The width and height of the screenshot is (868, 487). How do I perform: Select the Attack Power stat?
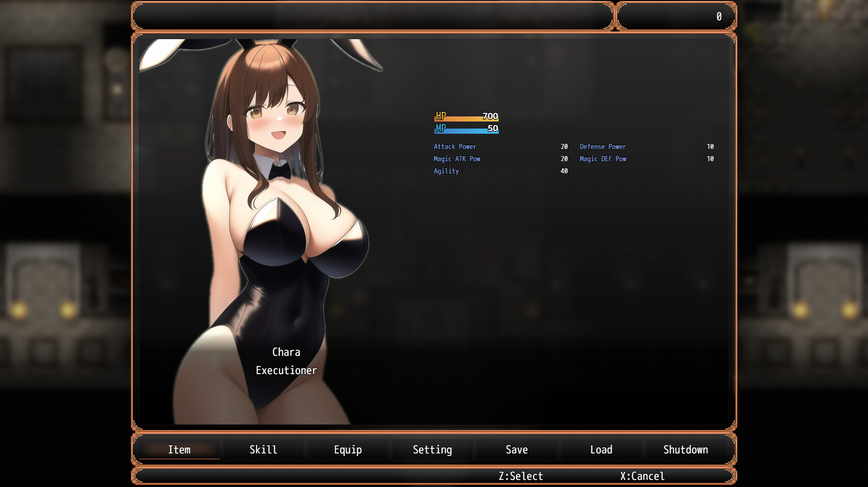pyautogui.click(x=455, y=147)
